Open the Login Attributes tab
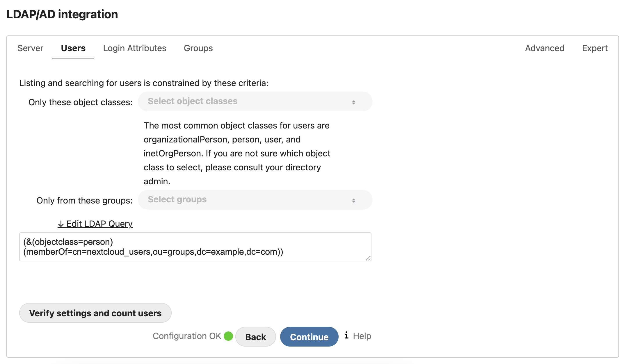Screen dimensions: 626x364 pyautogui.click(x=134, y=48)
